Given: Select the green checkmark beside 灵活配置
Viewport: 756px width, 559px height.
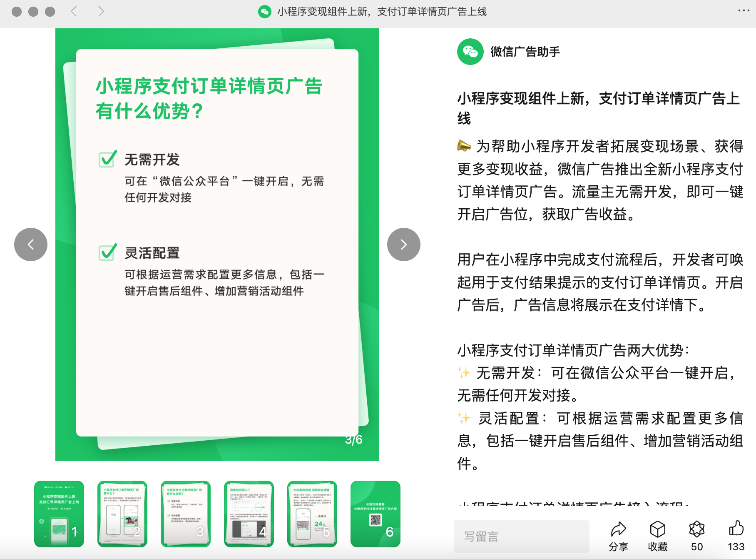Looking at the screenshot, I should [107, 252].
